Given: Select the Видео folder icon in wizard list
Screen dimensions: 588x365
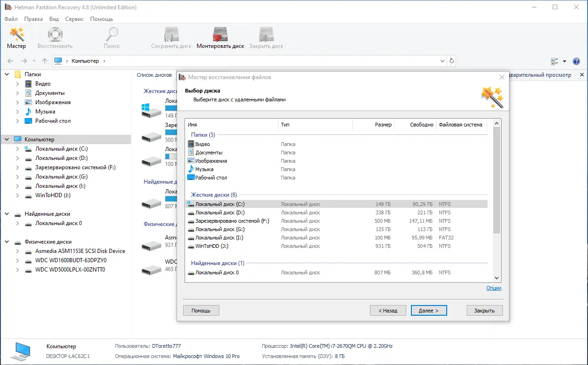Looking at the screenshot, I should (191, 144).
